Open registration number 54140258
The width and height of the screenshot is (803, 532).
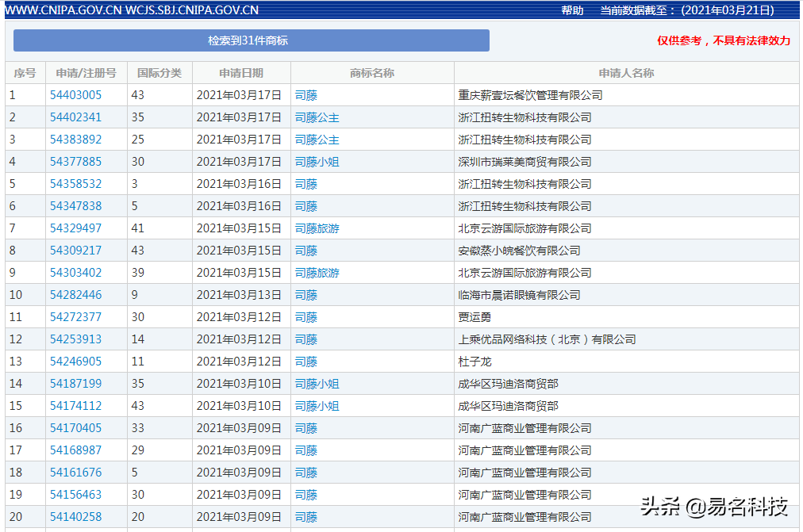pos(75,517)
